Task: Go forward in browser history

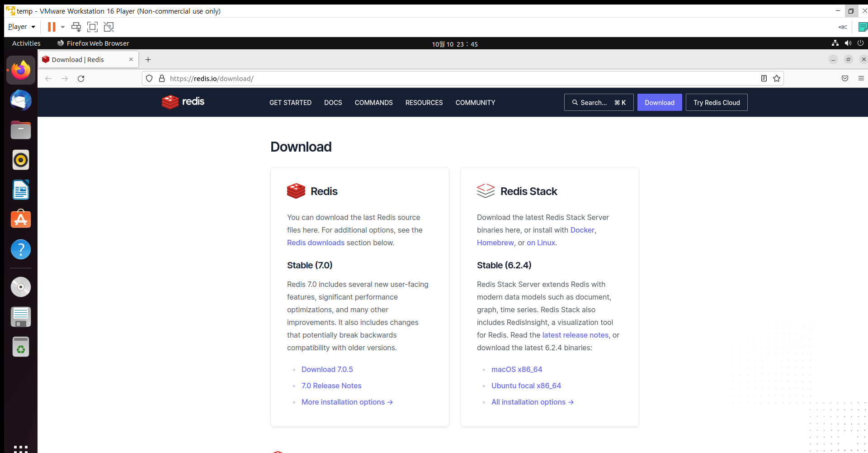Action: click(65, 79)
